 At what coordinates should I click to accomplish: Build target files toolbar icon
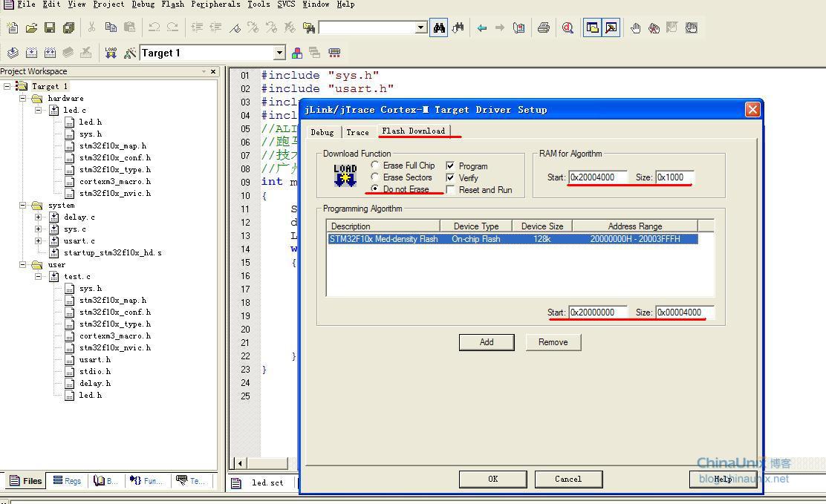tap(32, 53)
